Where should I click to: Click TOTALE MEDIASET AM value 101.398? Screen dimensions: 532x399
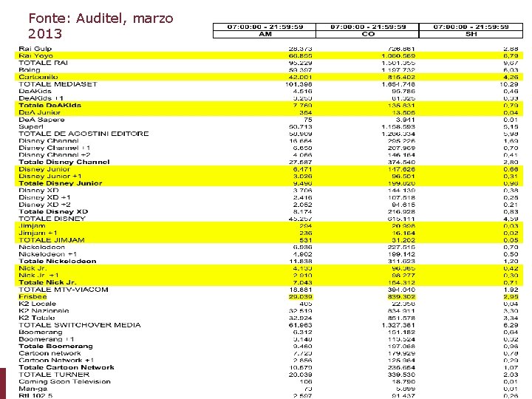click(x=299, y=84)
